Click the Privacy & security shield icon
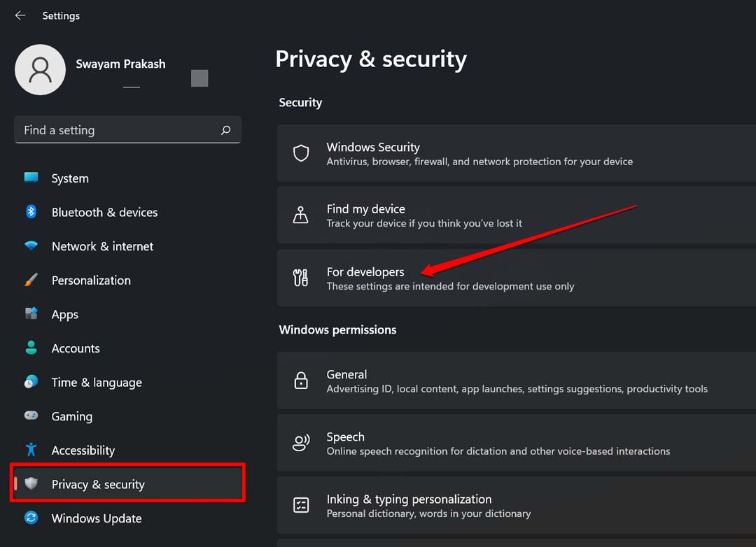 tap(31, 483)
